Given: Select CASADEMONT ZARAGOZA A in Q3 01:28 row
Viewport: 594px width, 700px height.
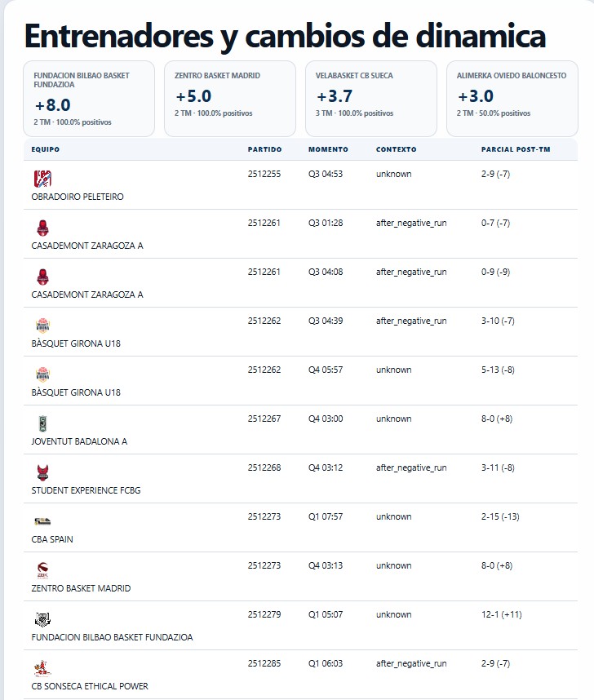Looking at the screenshot, I should tap(87, 246).
